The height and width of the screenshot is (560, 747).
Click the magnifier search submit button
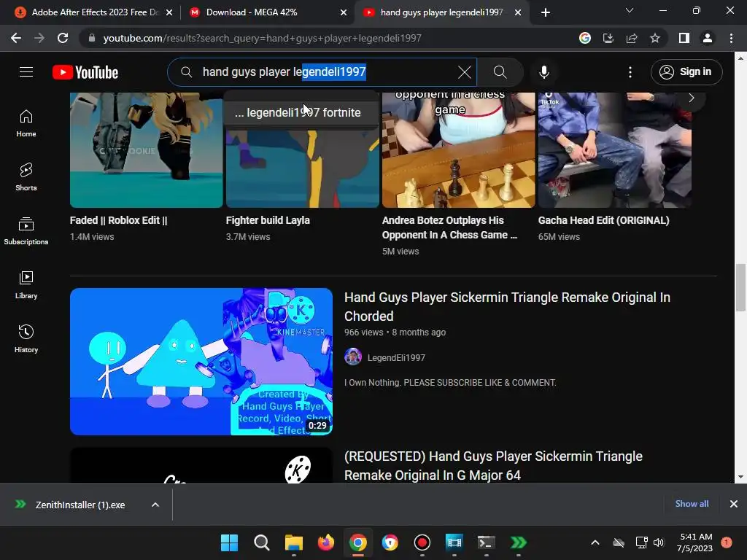click(500, 72)
